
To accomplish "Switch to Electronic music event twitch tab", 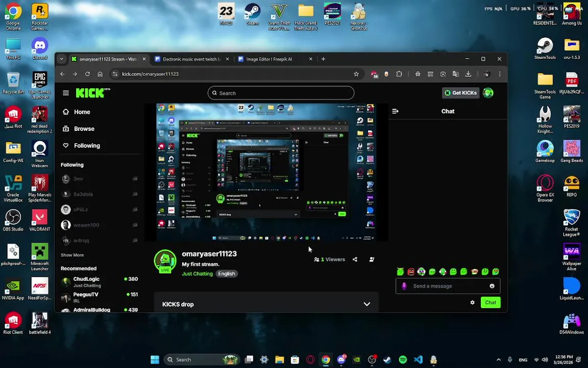I will coord(191,59).
